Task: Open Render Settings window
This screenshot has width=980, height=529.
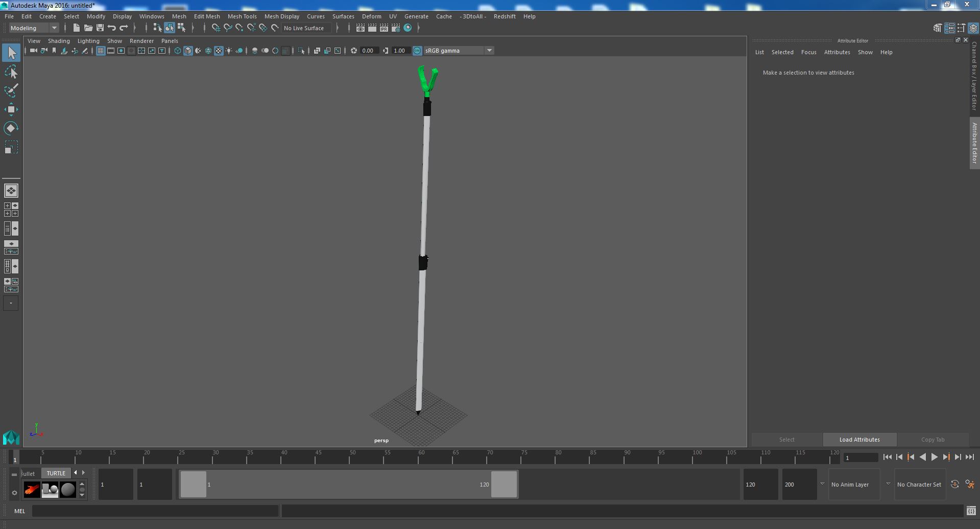Action: pyautogui.click(x=395, y=28)
